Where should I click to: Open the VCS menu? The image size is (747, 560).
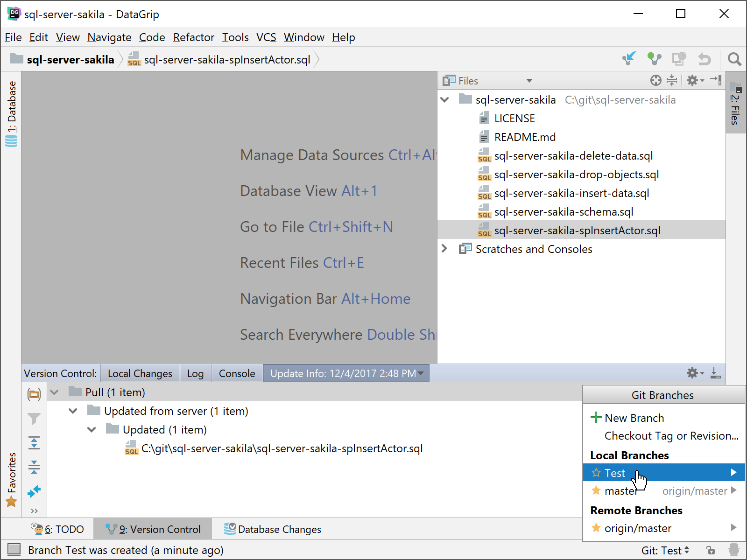coord(266,37)
